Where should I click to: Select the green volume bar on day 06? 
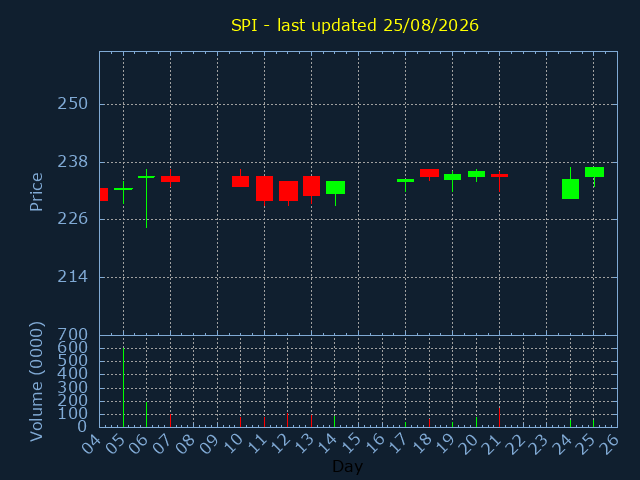click(147, 414)
